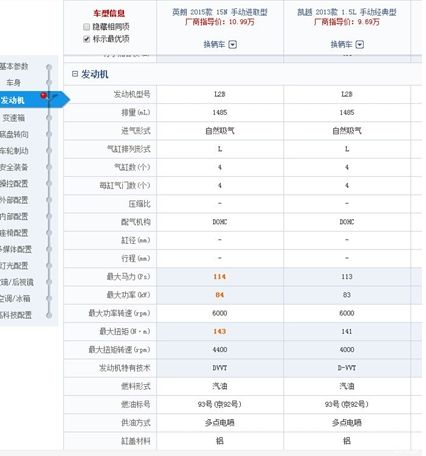This screenshot has width=426, height=456.
Task: Click the 最大功率转速(rpm) row label
Action: coord(119,313)
